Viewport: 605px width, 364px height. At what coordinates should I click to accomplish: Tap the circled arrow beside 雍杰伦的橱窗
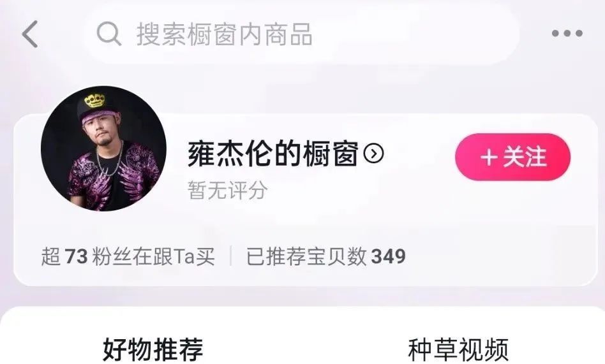(373, 154)
